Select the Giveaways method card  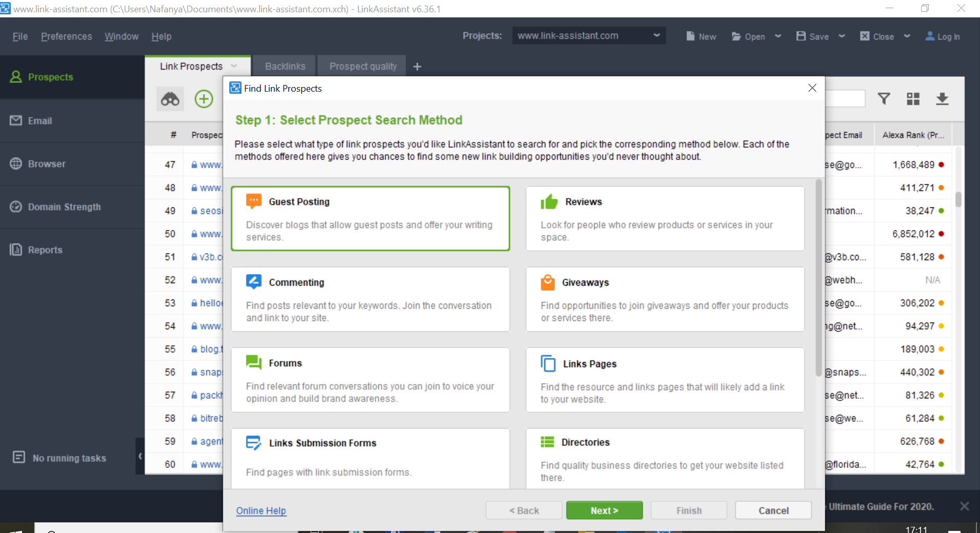point(665,299)
